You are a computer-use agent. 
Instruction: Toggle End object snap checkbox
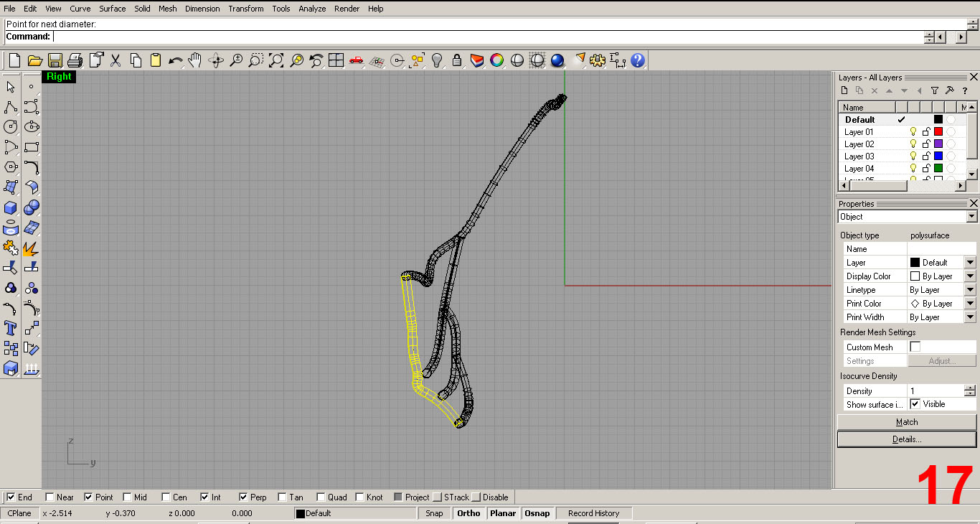pos(11,497)
